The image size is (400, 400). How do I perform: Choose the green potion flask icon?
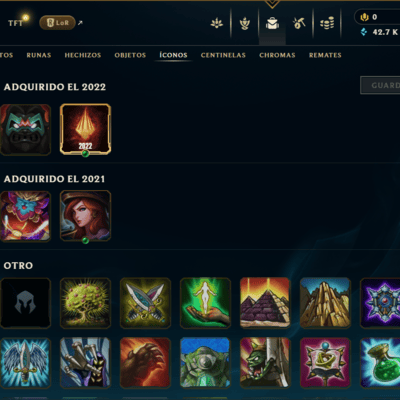pos(380,363)
